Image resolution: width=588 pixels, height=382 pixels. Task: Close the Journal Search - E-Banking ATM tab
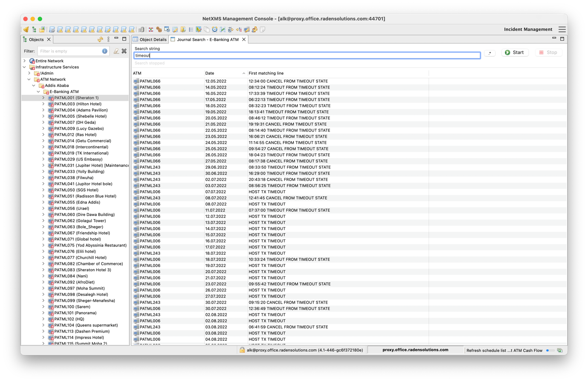[244, 40]
